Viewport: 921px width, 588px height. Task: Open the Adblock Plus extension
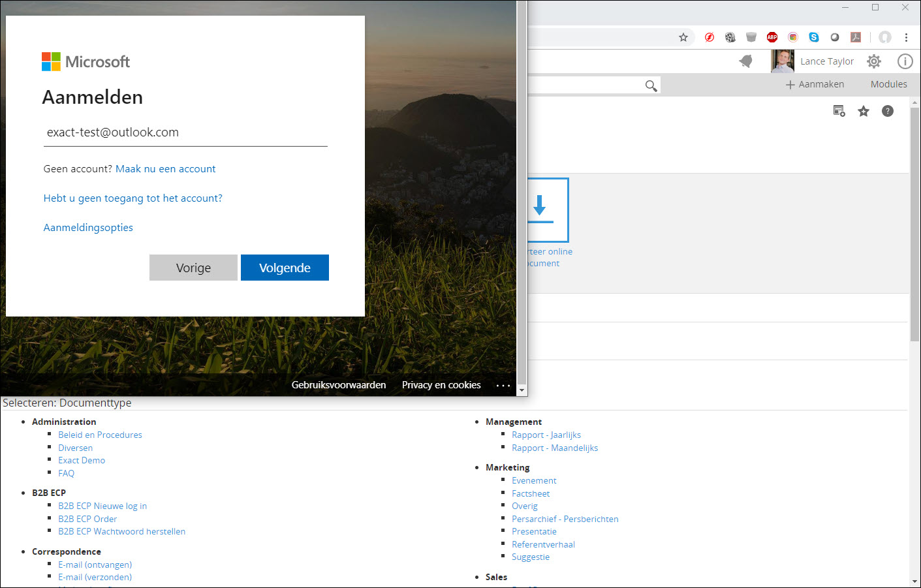click(x=772, y=37)
